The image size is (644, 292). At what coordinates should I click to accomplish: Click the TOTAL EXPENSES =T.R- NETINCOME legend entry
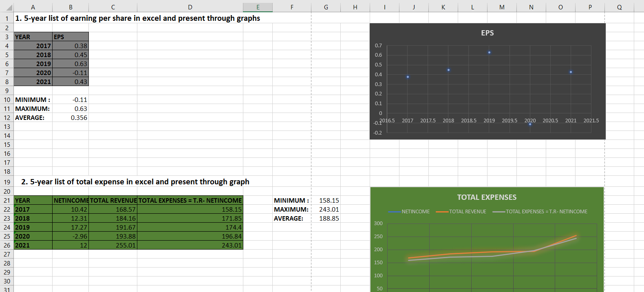point(540,212)
